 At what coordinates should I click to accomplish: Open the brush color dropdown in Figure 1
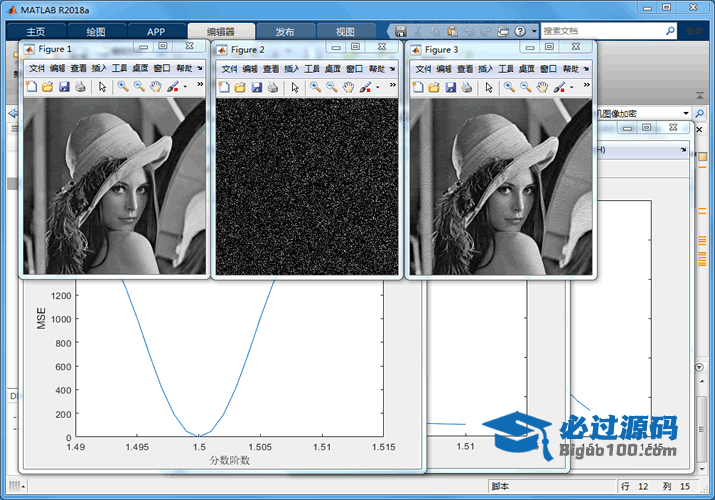[x=185, y=87]
